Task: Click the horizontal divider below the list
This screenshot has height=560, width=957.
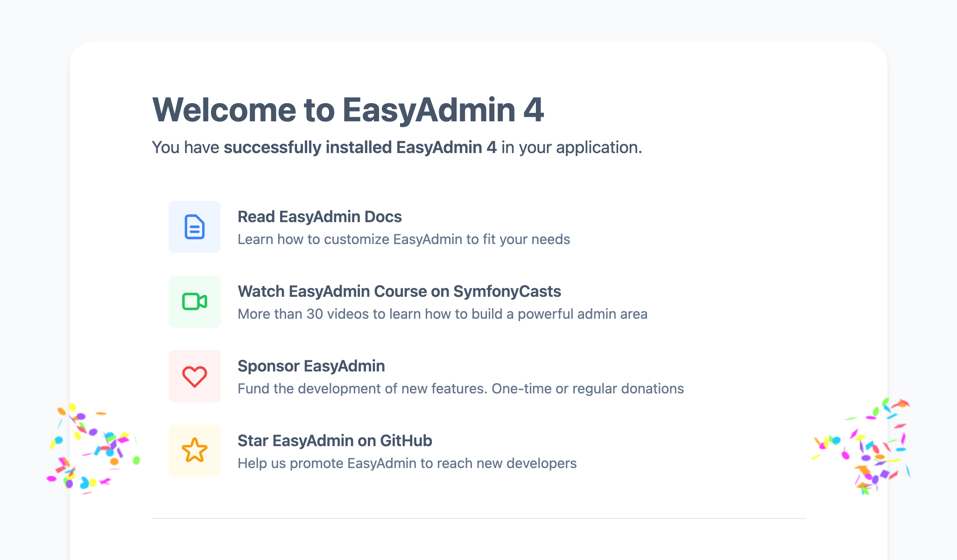Action: [x=478, y=519]
